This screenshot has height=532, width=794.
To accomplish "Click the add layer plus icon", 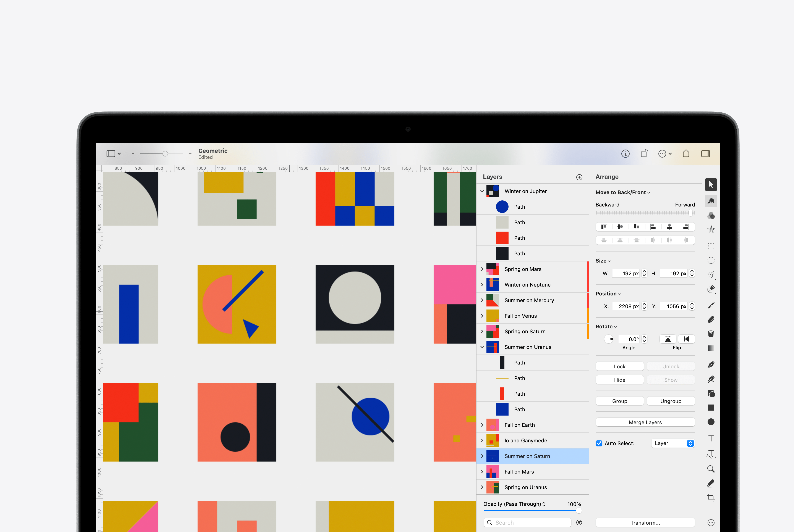I will 579,177.
